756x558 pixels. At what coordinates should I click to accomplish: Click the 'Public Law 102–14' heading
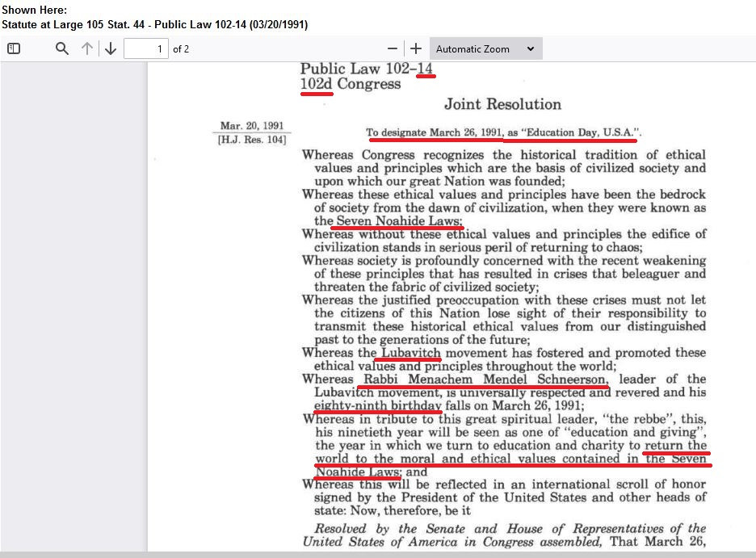tap(367, 69)
